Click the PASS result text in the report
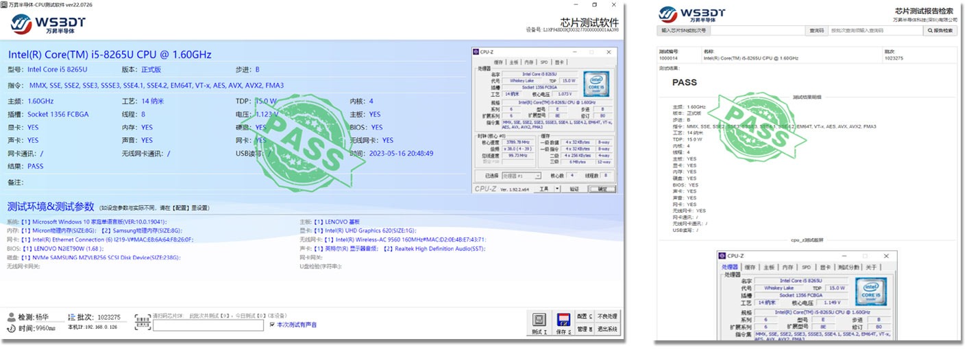980x350 pixels. [x=684, y=82]
